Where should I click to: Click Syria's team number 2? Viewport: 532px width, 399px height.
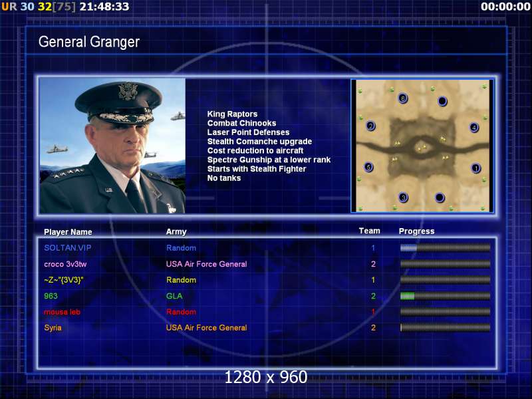click(x=373, y=328)
